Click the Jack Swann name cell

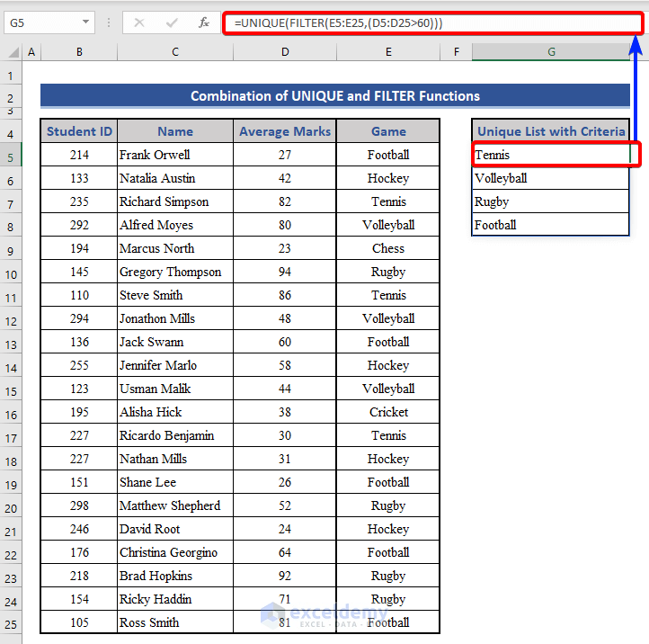175,342
